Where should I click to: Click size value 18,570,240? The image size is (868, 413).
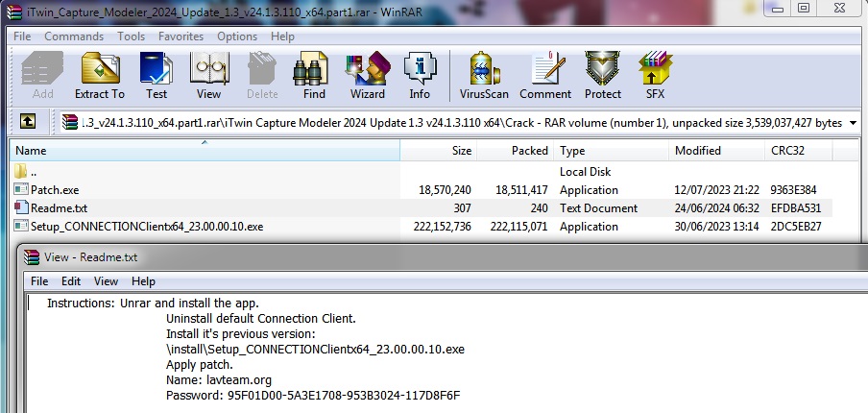tap(446, 190)
